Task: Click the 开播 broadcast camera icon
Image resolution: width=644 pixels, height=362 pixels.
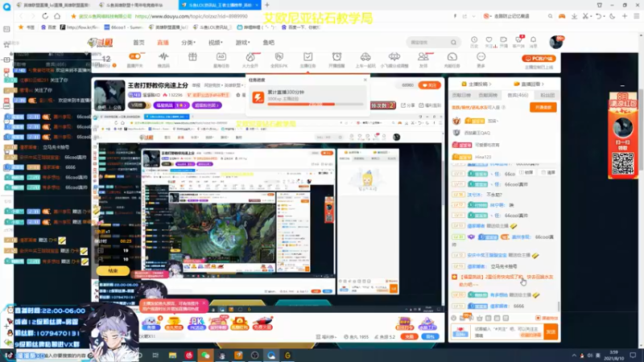Action: pyautogui.click(x=504, y=39)
